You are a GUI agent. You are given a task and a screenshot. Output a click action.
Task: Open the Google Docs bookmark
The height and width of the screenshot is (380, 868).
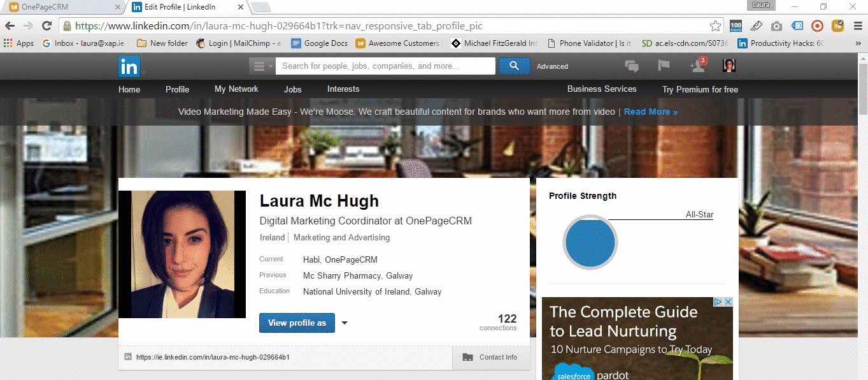pos(320,43)
